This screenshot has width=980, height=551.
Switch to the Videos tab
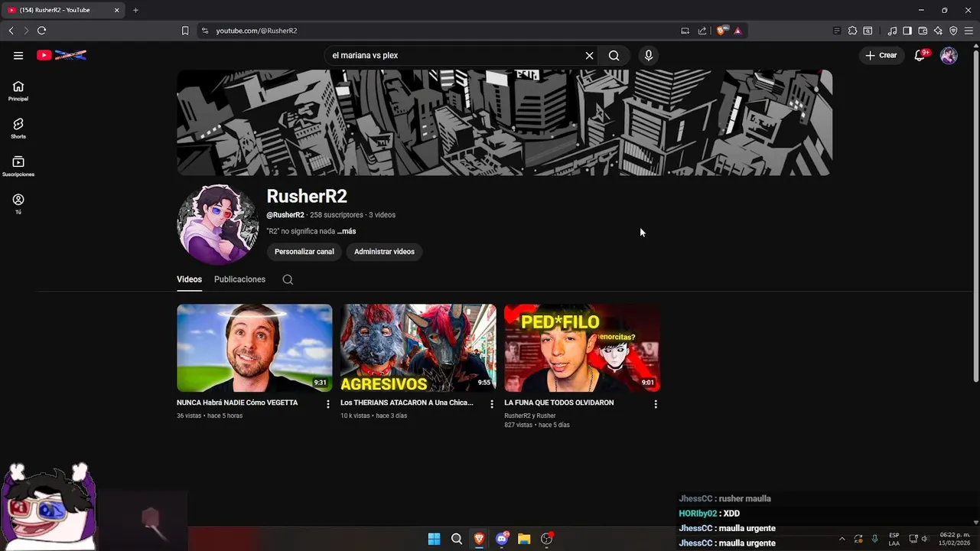(189, 279)
